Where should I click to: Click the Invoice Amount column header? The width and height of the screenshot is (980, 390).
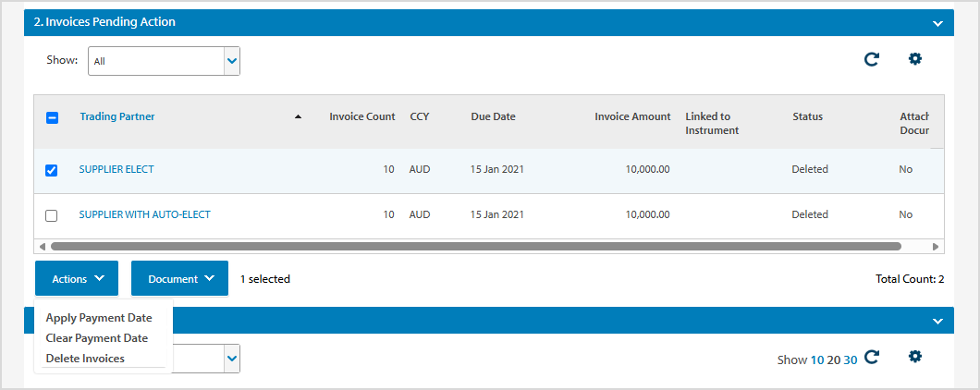pos(632,116)
